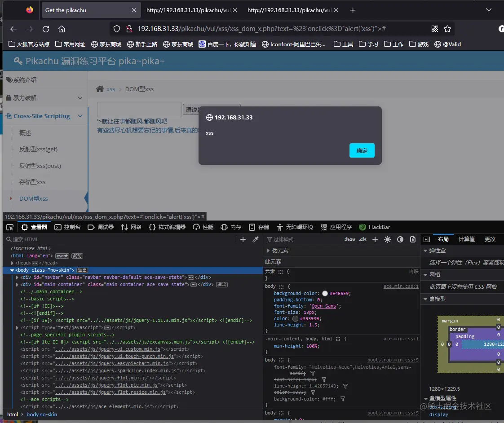Open the 工具 bookmark folder
The image size is (504, 423).
pyautogui.click(x=343, y=44)
